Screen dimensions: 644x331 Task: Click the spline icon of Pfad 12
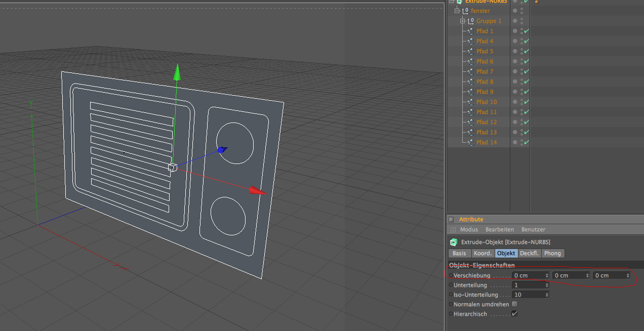[470, 122]
